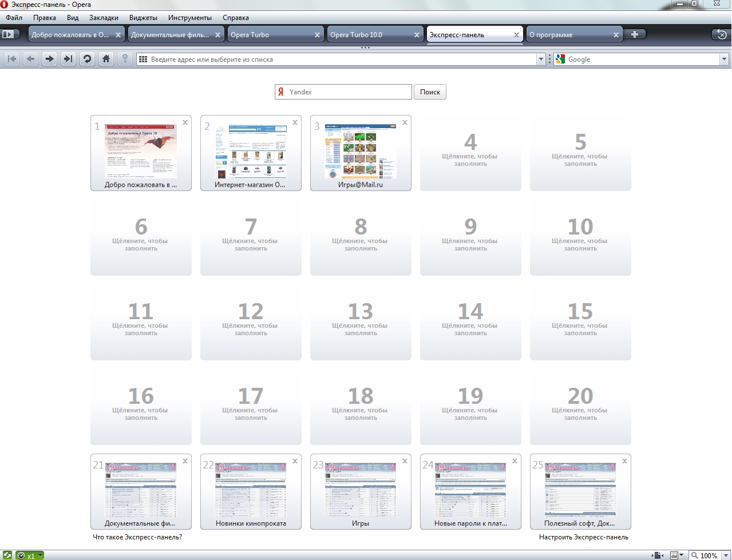Open the Закладки menu
Viewport: 732px width, 560px height.
coord(104,18)
